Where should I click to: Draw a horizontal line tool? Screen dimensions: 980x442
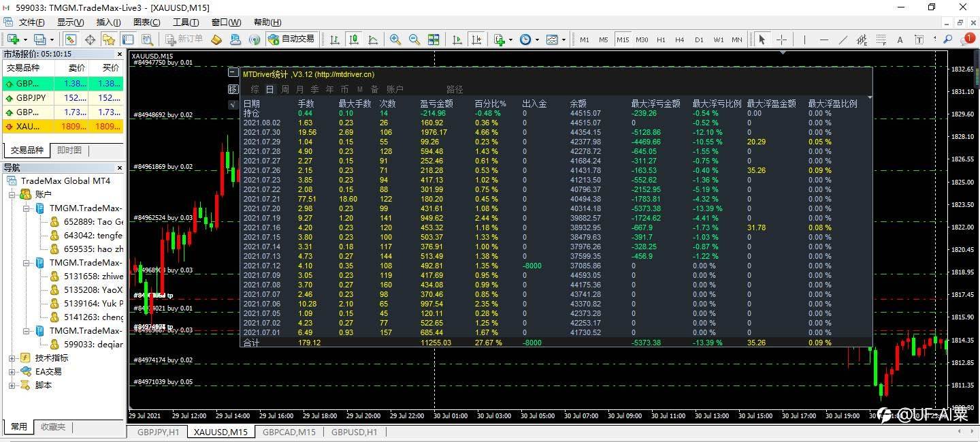pos(824,40)
